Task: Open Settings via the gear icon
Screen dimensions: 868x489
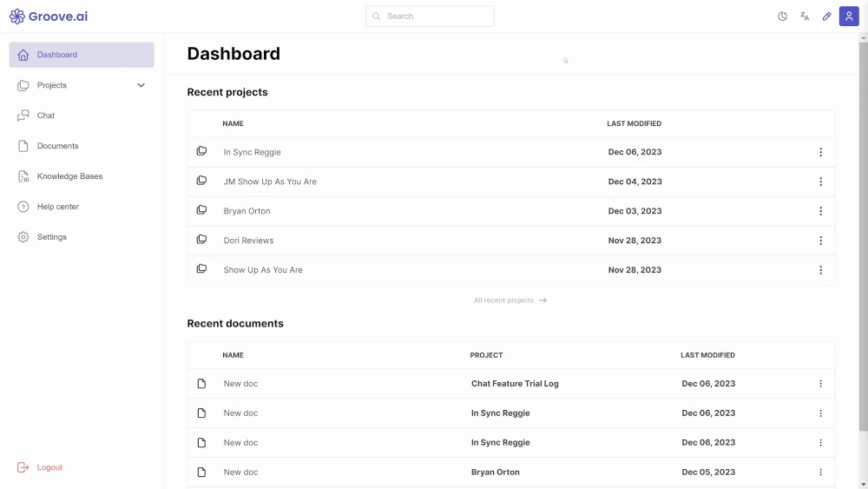Action: [23, 237]
